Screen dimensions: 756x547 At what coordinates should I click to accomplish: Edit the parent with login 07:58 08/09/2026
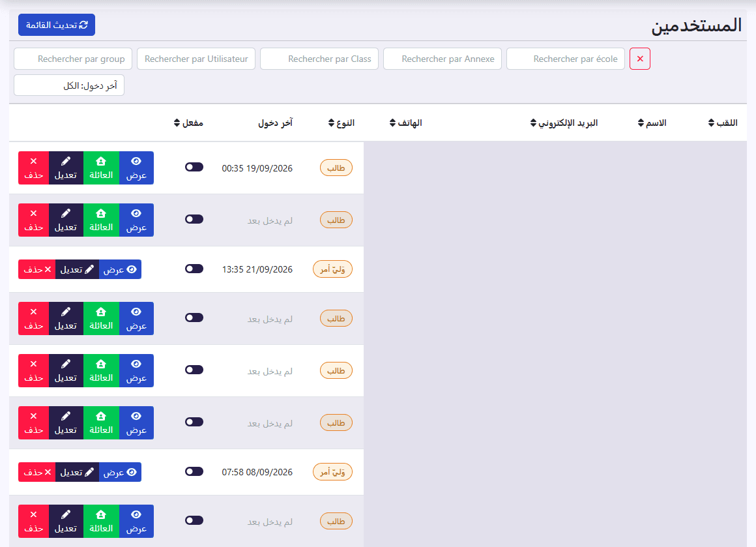(x=77, y=472)
